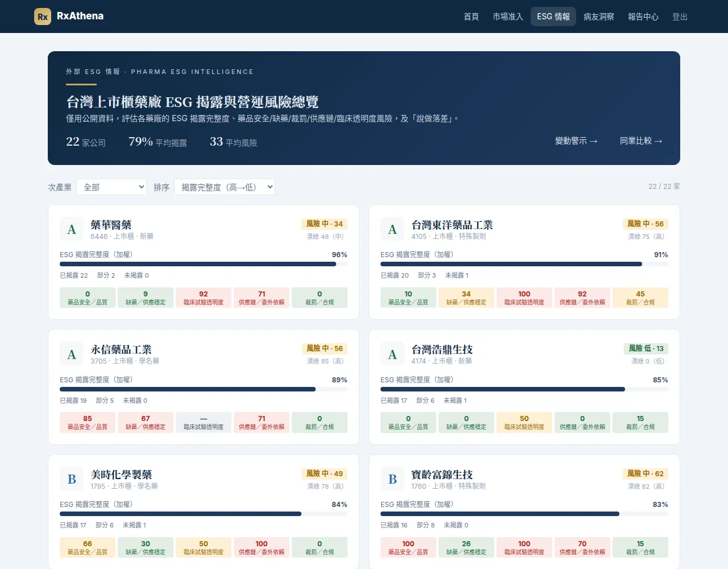Click 1795 · 上市櫃 · 學名藥 subtitle
The height and width of the screenshot is (569, 728).
[124, 486]
